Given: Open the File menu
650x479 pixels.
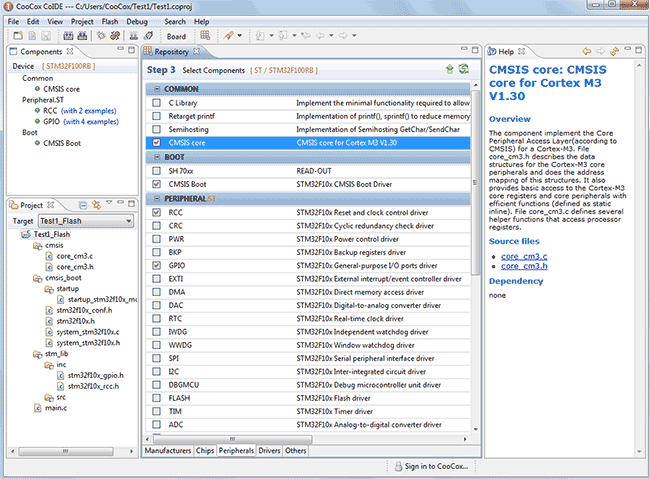Looking at the screenshot, I should click(x=13, y=22).
